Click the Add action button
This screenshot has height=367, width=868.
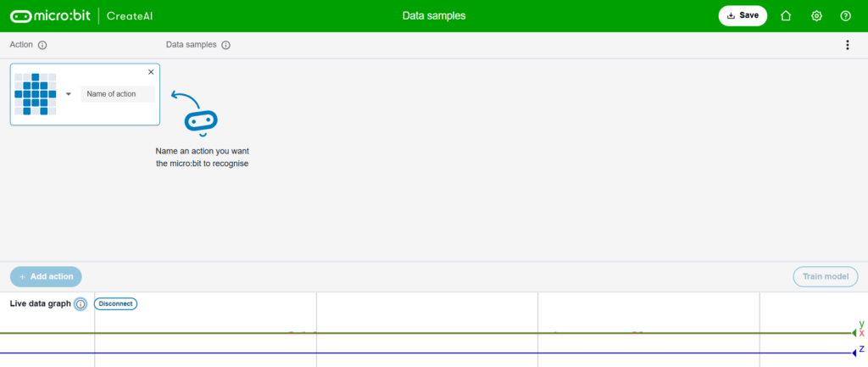point(46,276)
